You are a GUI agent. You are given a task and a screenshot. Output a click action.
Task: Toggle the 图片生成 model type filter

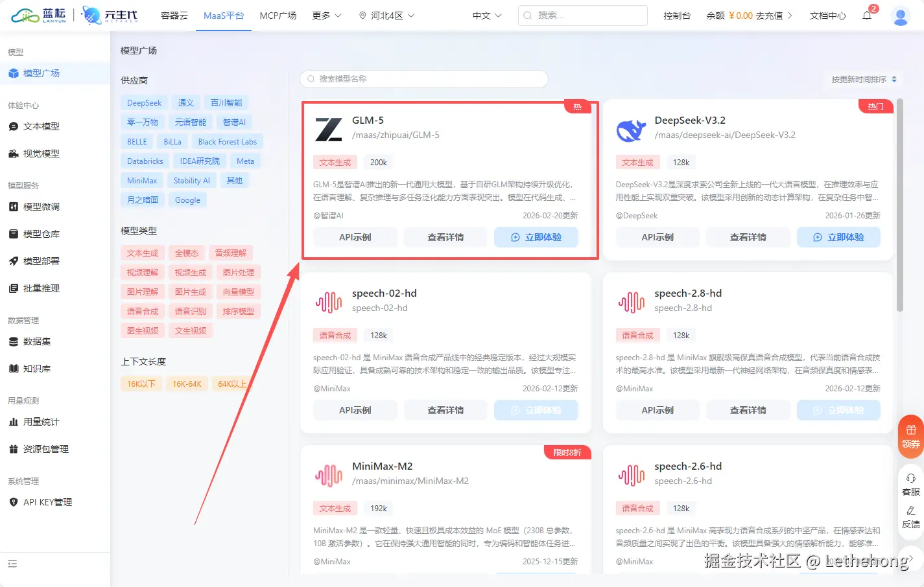[x=191, y=292]
